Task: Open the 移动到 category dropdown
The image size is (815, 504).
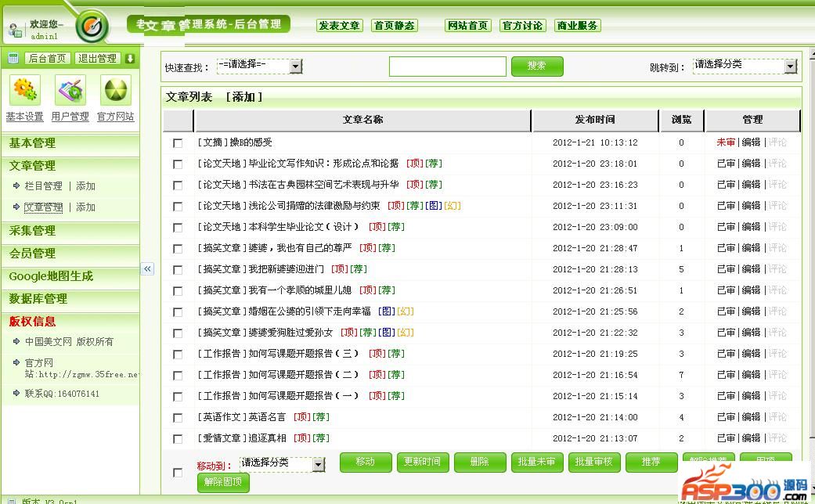Action: (282, 464)
